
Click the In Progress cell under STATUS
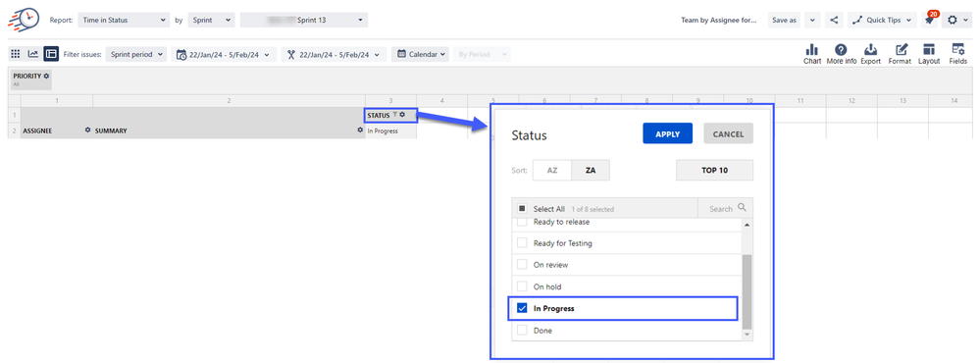pos(390,131)
